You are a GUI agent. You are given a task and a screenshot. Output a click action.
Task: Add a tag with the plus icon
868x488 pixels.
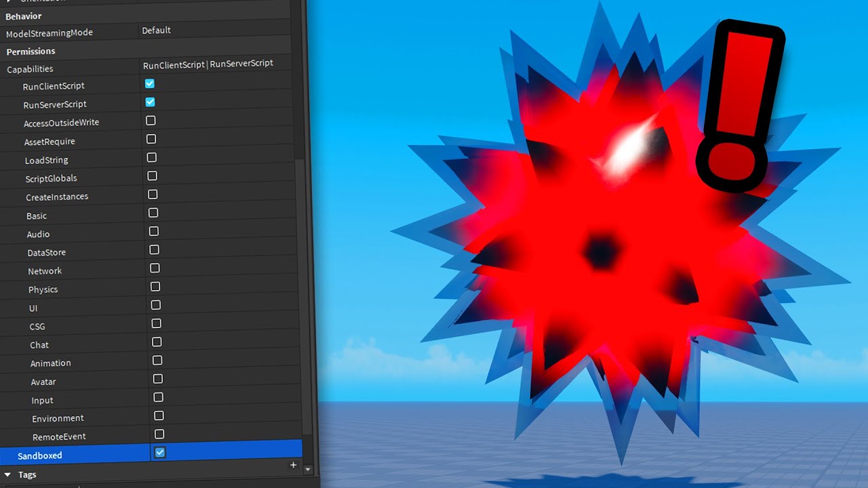[294, 465]
